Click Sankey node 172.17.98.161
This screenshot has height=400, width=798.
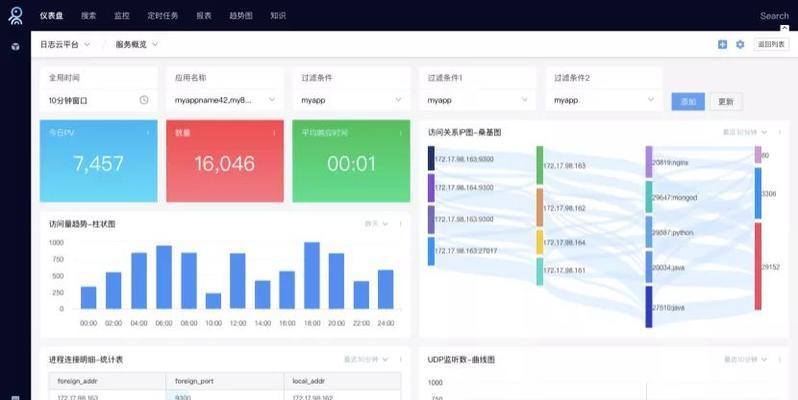tap(539, 271)
